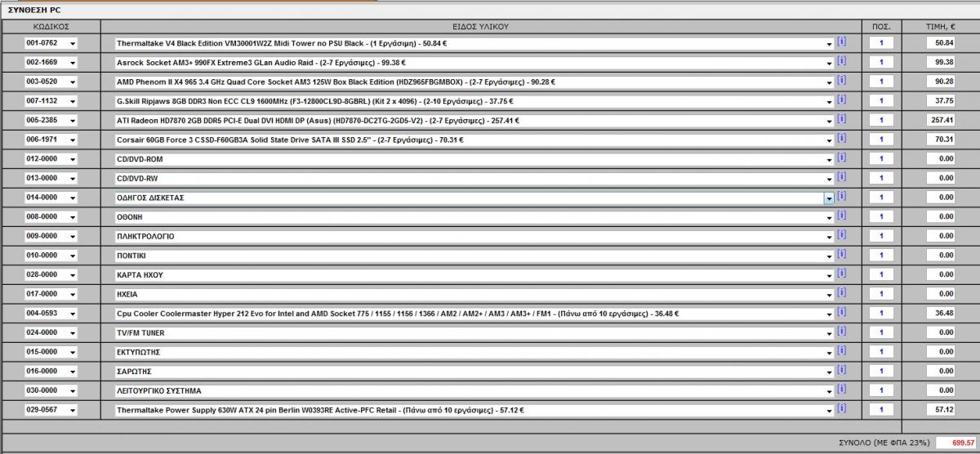
Task: Open info icon for ΗΧΕΙΑ row
Action: (841, 292)
